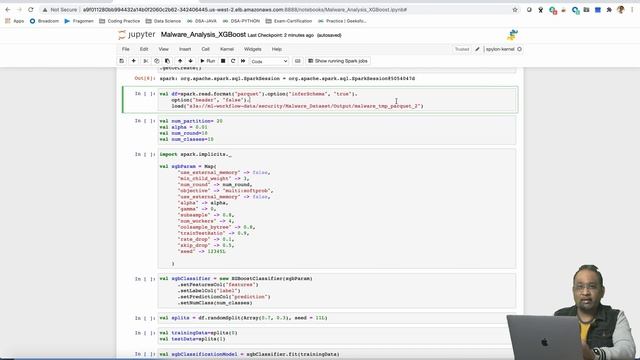The width and height of the screenshot is (640, 360).
Task: Click Show running Spark jobs button
Action: [338, 61]
